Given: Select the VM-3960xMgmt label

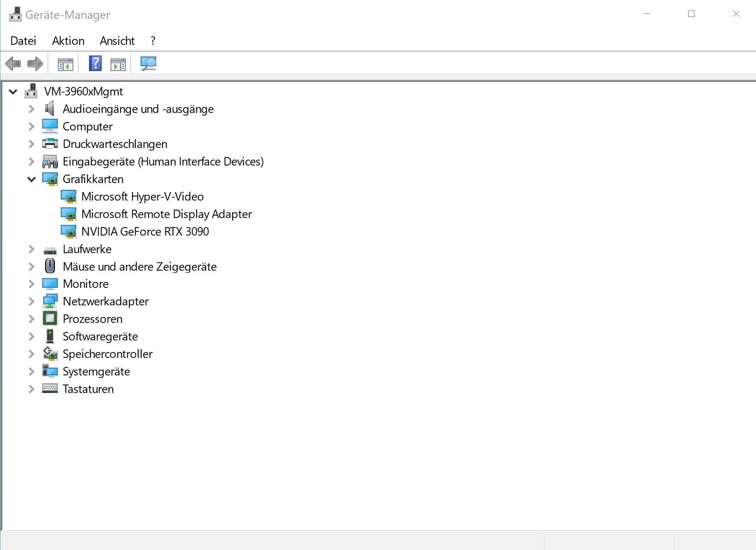Looking at the screenshot, I should [83, 91].
